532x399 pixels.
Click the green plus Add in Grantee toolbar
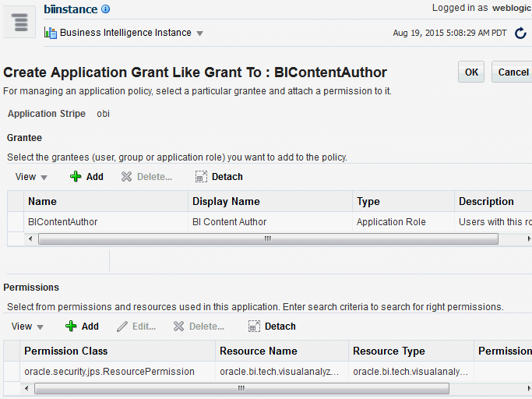click(x=86, y=177)
